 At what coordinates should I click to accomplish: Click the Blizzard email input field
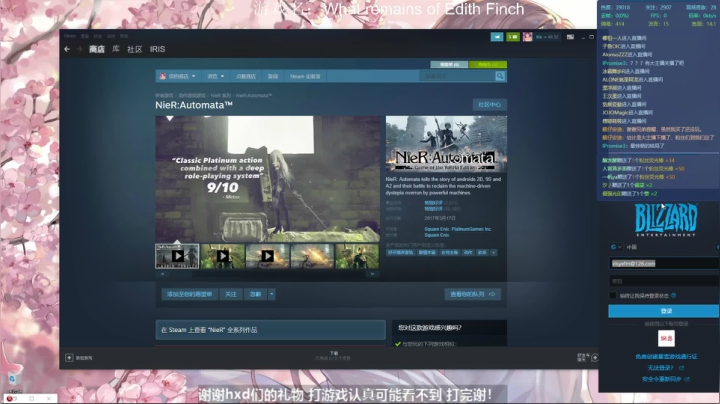(664, 264)
